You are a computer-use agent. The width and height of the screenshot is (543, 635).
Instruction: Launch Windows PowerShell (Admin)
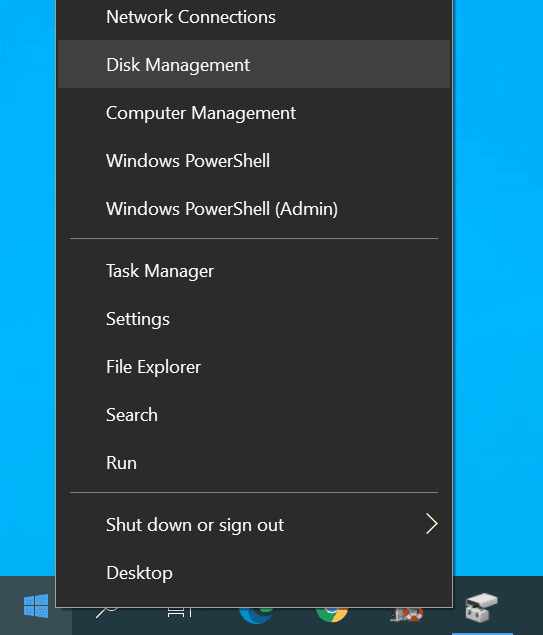point(254,209)
